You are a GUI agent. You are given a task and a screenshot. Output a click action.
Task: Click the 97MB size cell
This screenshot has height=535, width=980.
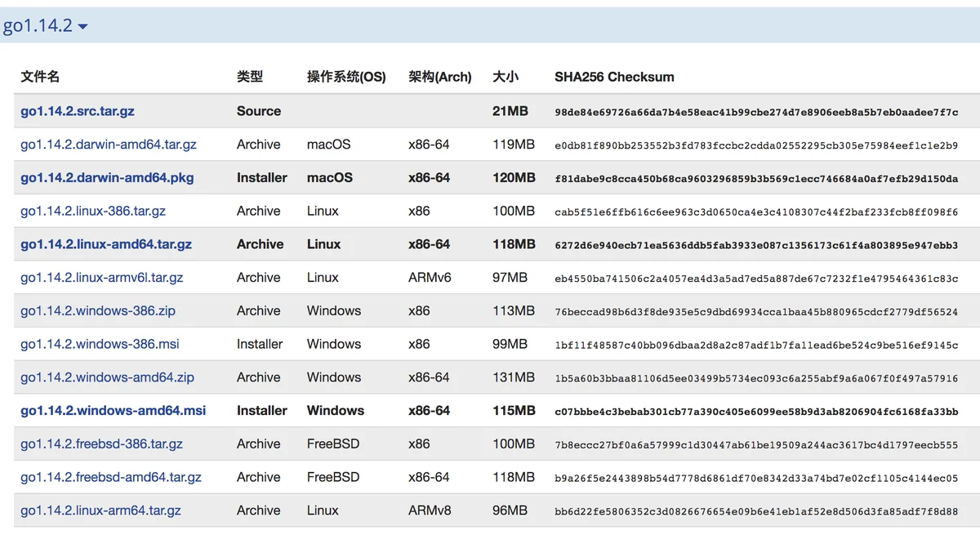pyautogui.click(x=510, y=278)
